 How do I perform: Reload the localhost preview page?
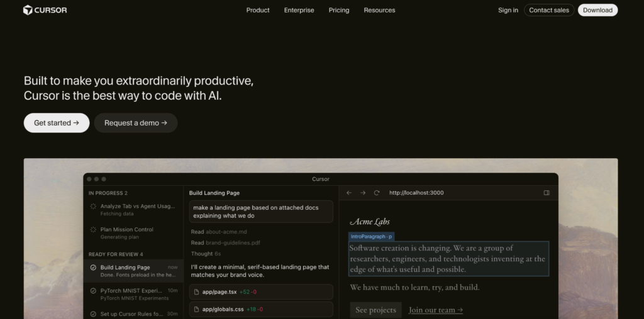click(377, 193)
